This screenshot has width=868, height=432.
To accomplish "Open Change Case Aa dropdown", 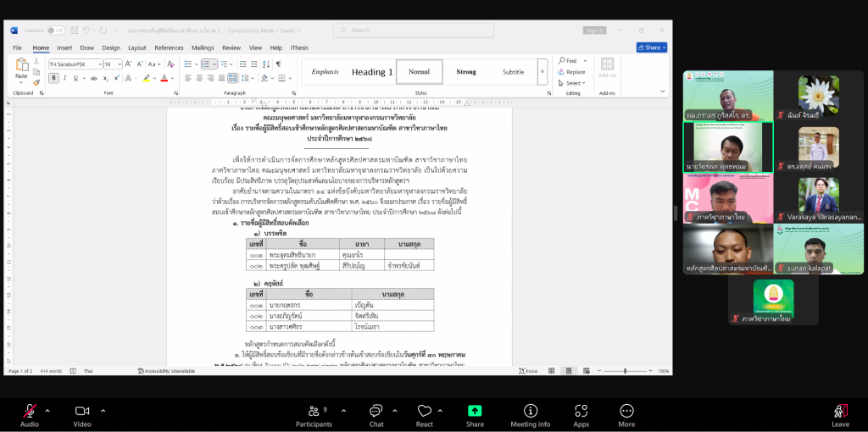I will click(x=155, y=64).
